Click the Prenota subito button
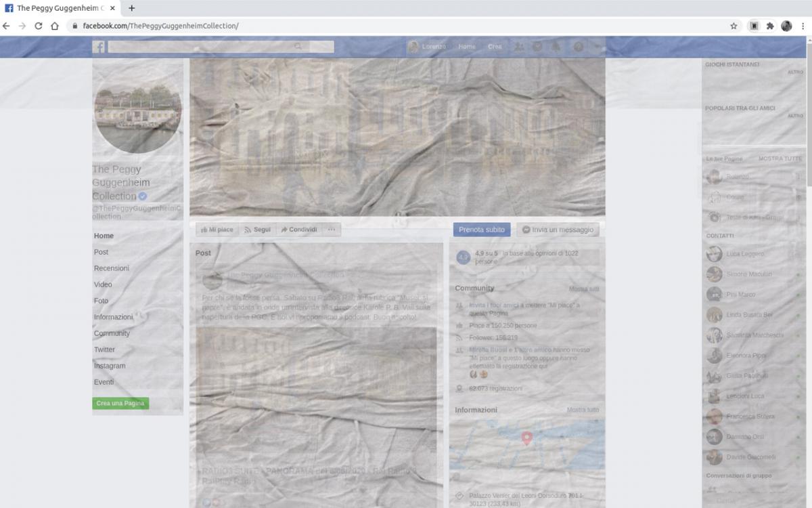This screenshot has height=508, width=812. tap(482, 230)
